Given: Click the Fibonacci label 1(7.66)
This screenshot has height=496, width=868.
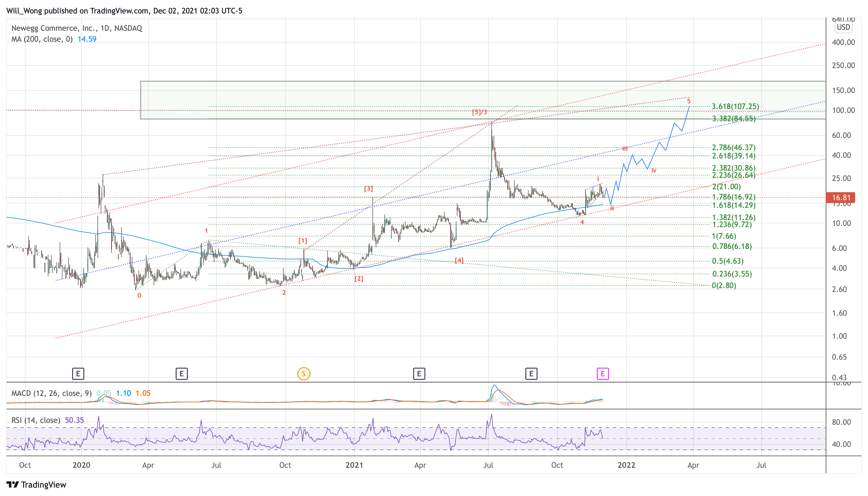Looking at the screenshot, I should (x=724, y=236).
